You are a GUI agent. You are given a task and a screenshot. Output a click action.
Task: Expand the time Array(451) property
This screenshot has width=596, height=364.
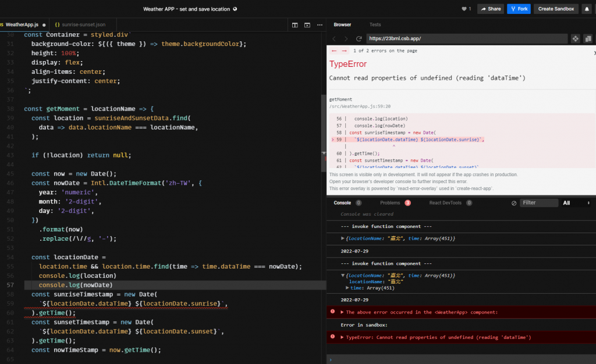(x=347, y=288)
